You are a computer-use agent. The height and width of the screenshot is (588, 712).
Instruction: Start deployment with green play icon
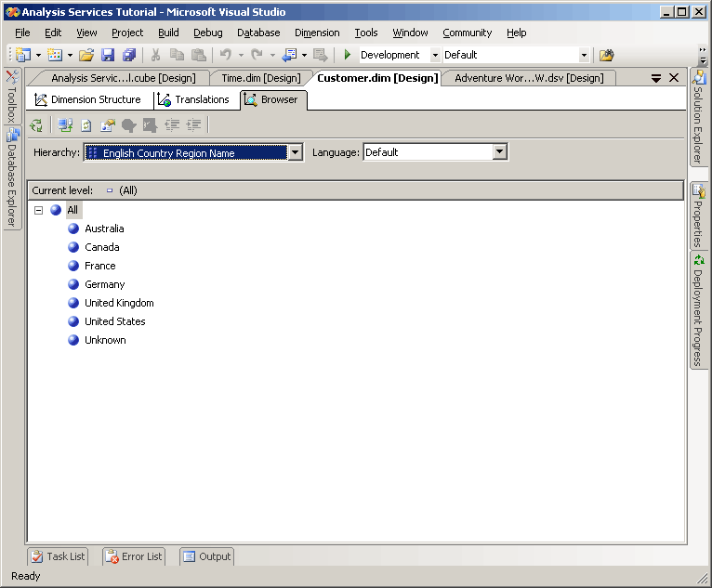pos(348,55)
